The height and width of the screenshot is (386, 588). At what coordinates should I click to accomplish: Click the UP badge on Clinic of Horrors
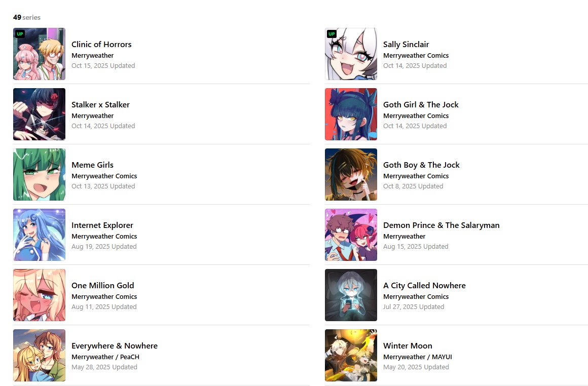pos(20,34)
